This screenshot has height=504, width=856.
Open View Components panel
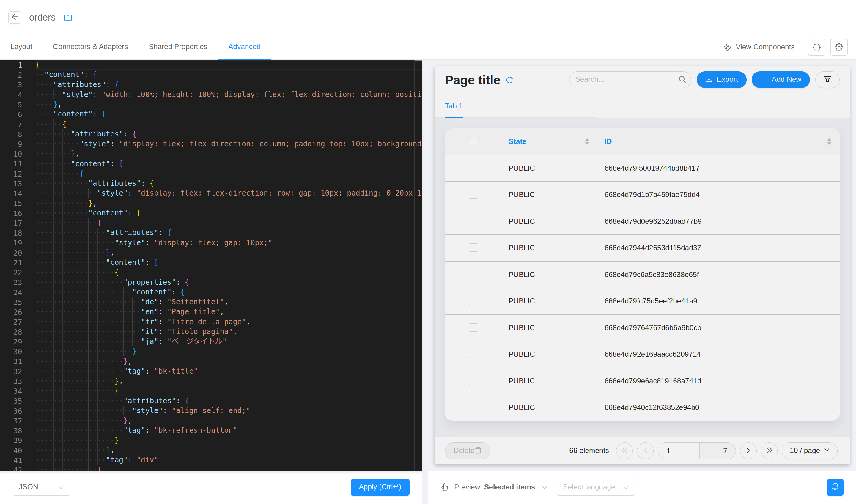[759, 47]
